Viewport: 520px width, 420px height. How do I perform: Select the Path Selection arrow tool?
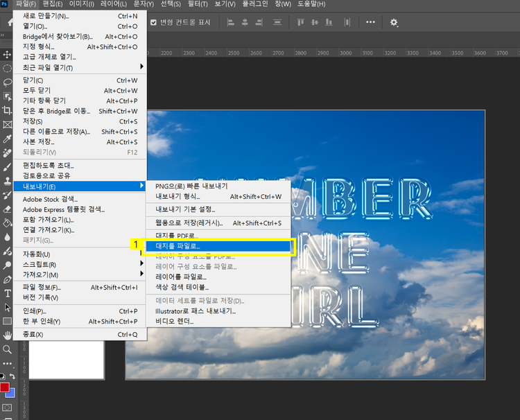click(x=7, y=307)
